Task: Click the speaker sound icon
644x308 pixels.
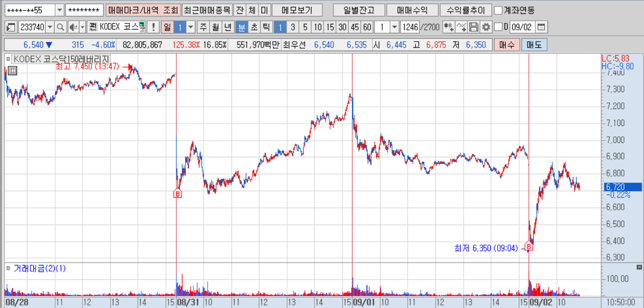Action: tap(73, 27)
